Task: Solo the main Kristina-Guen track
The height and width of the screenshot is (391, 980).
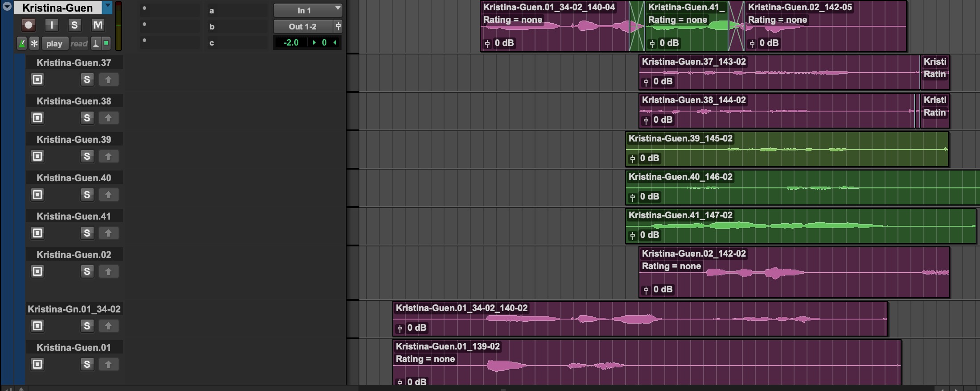Action: pos(74,25)
